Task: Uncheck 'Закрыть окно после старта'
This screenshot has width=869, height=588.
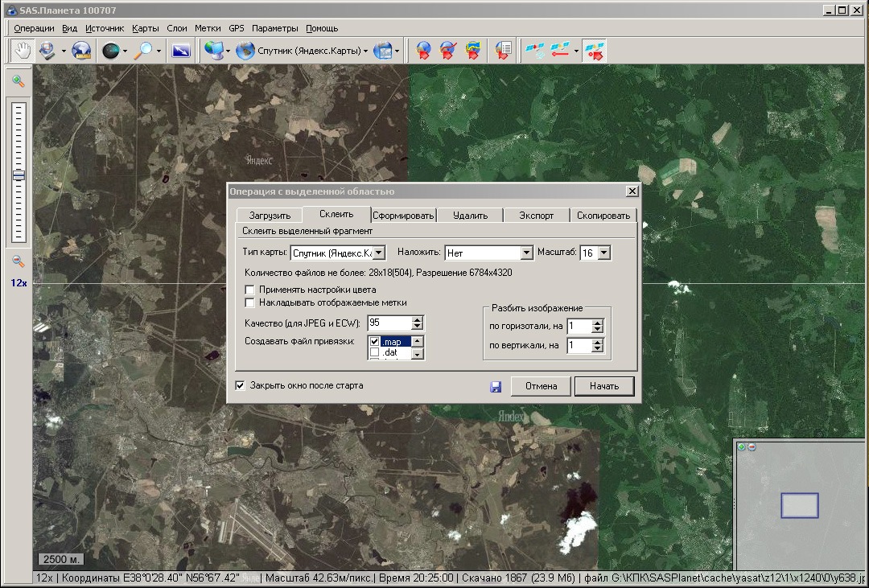Action: (240, 386)
